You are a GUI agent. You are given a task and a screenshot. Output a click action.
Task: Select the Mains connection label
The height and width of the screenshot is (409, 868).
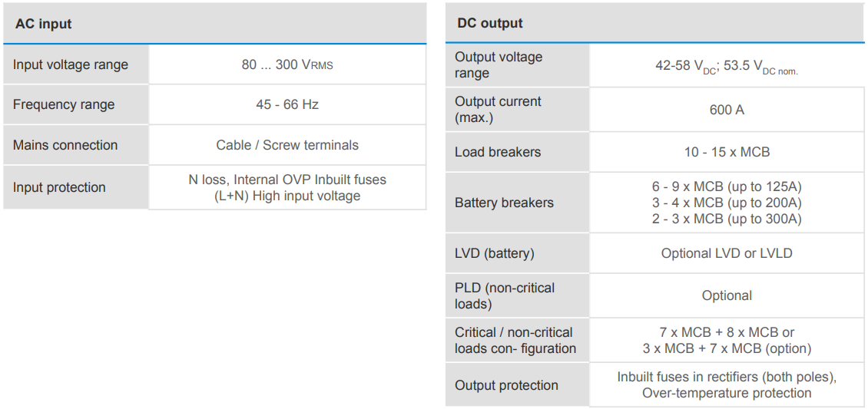click(65, 145)
